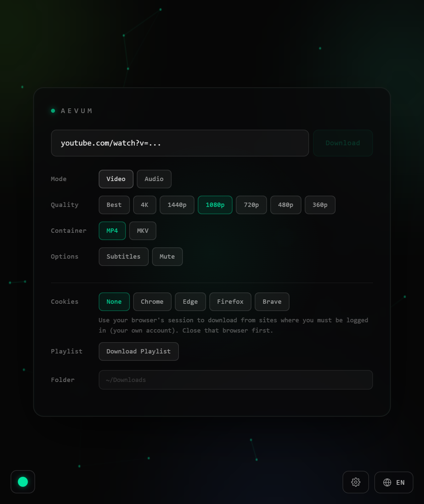The image size is (424, 504).
Task: Choose Best quality
Action: coord(114,205)
